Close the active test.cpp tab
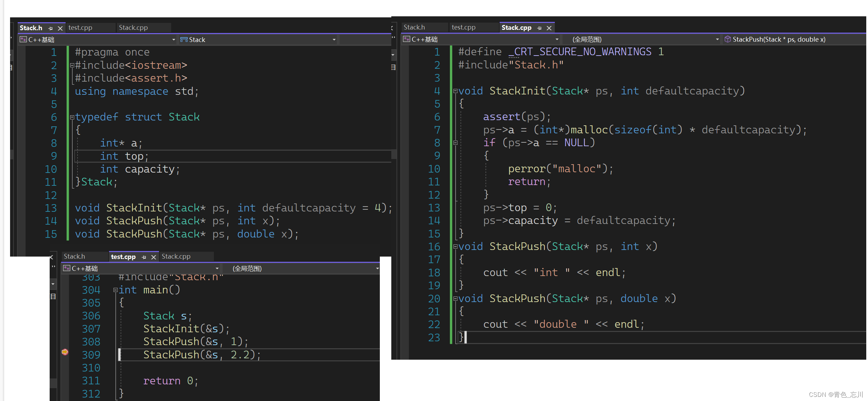Screen dimensions: 868x401 [x=153, y=257]
